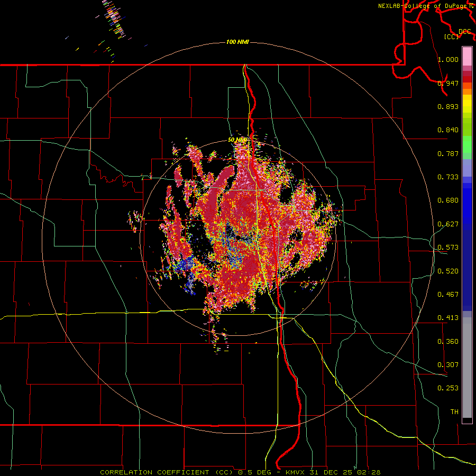Click the bright green segment of the color bar
Screen dimensions: 476x476
click(467, 144)
